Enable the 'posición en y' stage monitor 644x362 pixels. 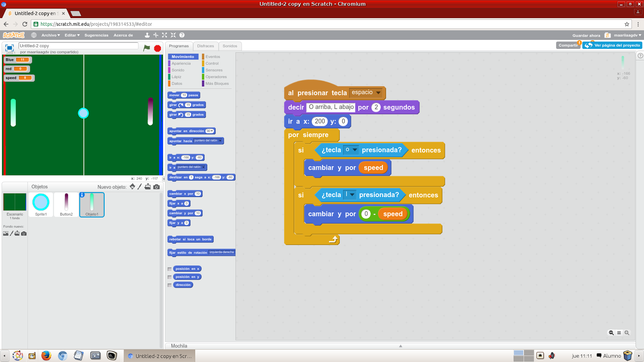[x=169, y=277]
